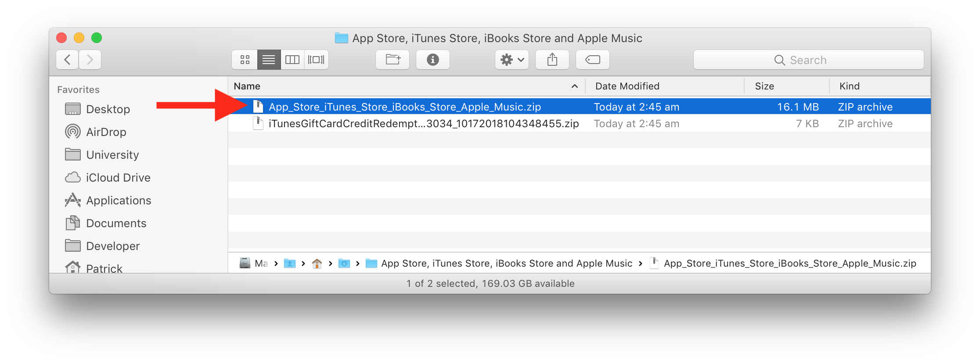Open Documents in the sidebar
This screenshot has height=364, width=980.
[116, 223]
